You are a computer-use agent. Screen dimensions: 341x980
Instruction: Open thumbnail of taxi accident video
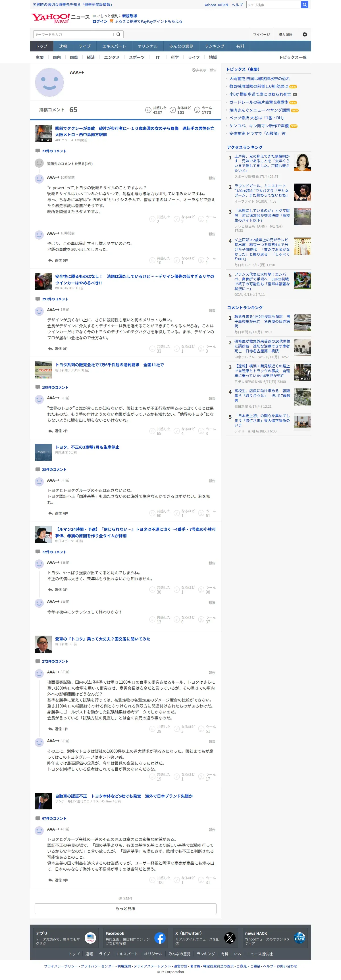point(43,134)
